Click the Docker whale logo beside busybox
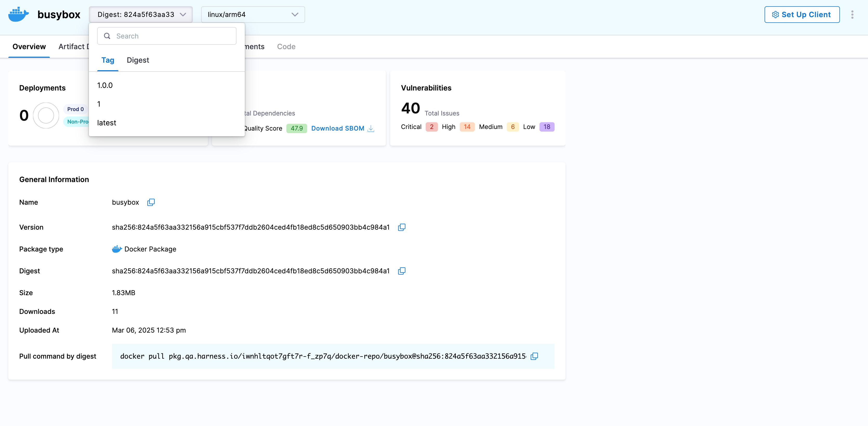Screen dimensions: 868x426 pos(18,15)
